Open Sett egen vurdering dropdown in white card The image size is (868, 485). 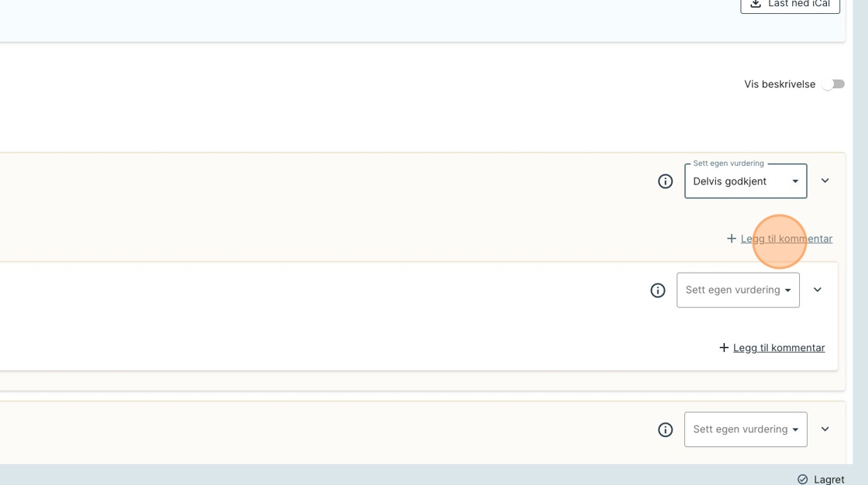pyautogui.click(x=737, y=291)
